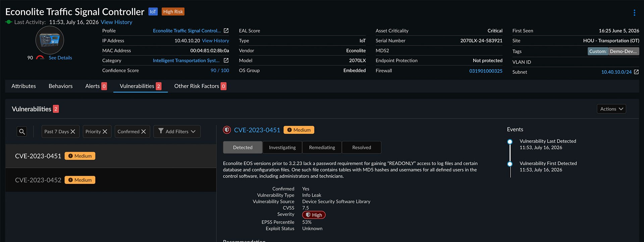Click the vulnerabilities search icon
This screenshot has height=242, width=644.
point(22,131)
